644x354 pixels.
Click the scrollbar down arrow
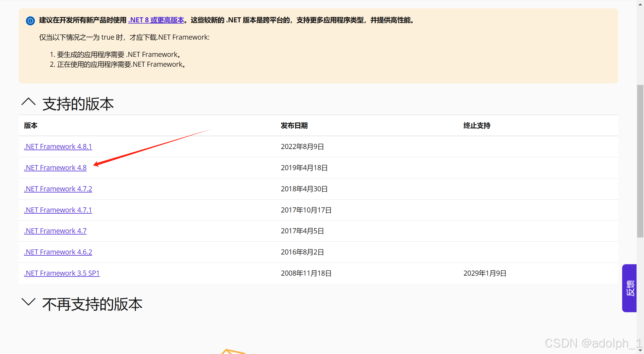640,350
